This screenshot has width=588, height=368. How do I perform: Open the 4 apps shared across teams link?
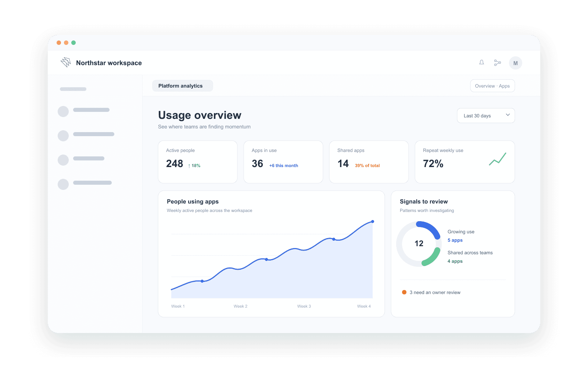click(x=455, y=261)
